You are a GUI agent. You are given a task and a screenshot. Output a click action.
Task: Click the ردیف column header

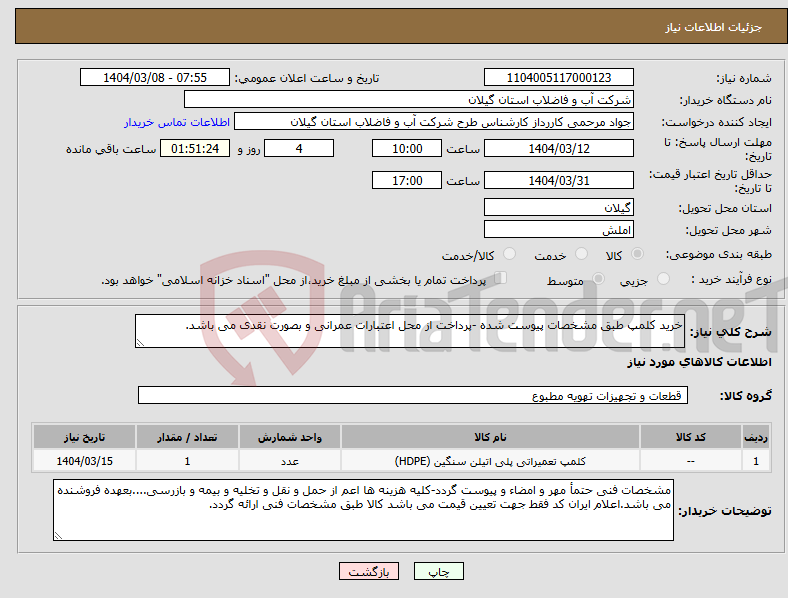pyautogui.click(x=756, y=437)
